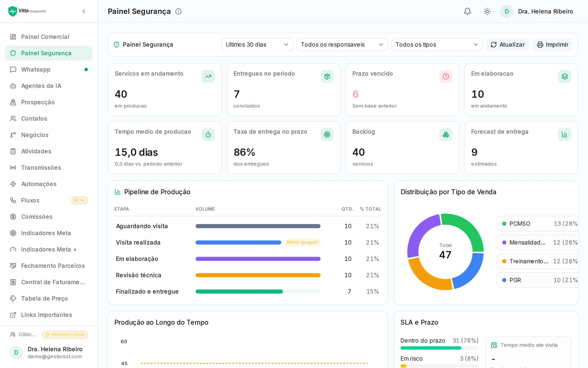
Task: Click the bar chart icon on Forecast de entrega card
Action: (565, 135)
